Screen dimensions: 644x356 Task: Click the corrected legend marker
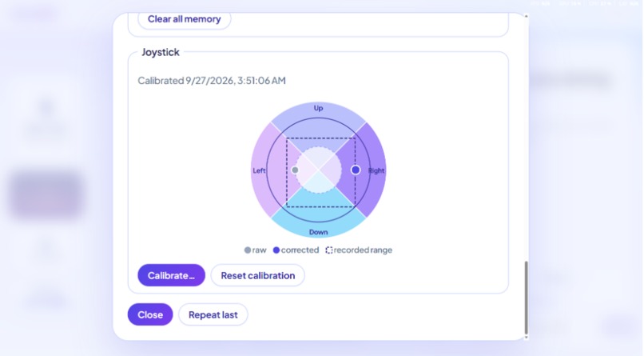pos(276,250)
